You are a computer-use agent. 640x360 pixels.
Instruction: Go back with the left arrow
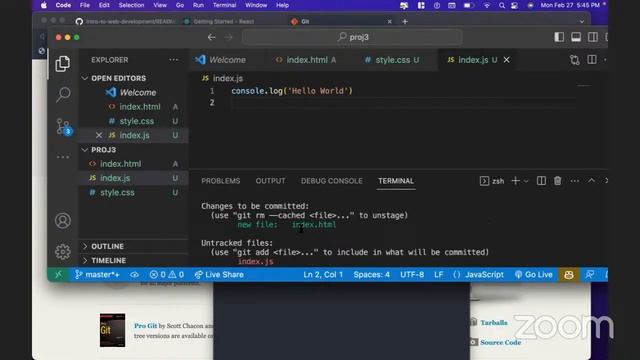point(211,37)
